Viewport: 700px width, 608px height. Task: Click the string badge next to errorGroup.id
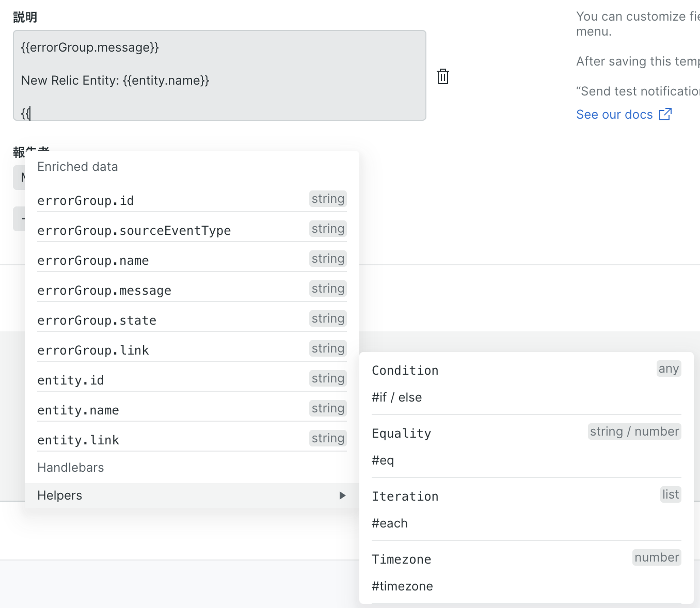click(x=328, y=199)
